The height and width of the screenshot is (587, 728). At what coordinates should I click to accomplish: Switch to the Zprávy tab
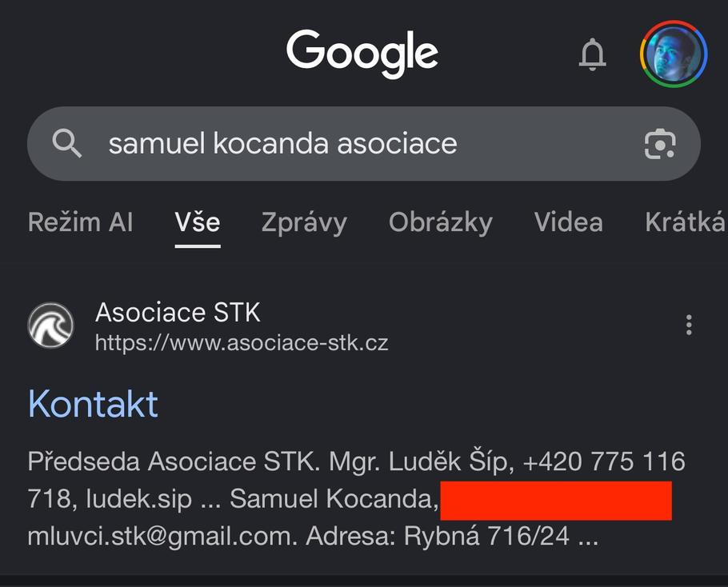tap(304, 222)
